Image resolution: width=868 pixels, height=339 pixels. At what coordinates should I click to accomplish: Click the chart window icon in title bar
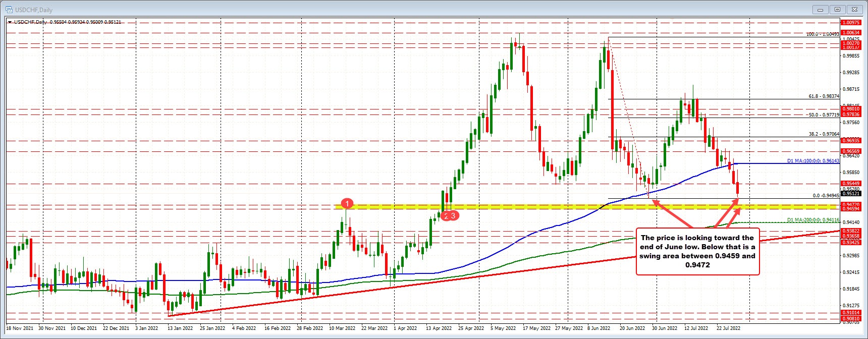pyautogui.click(x=9, y=10)
